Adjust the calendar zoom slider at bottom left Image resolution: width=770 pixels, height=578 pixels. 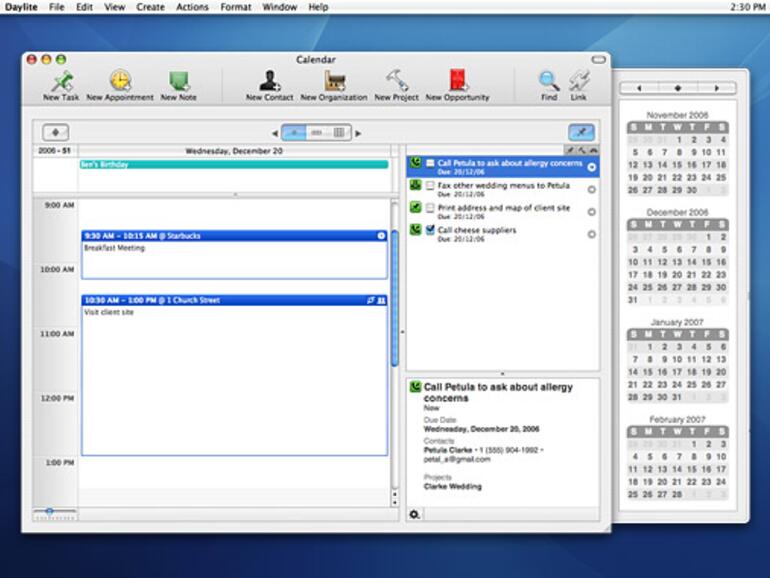49,512
